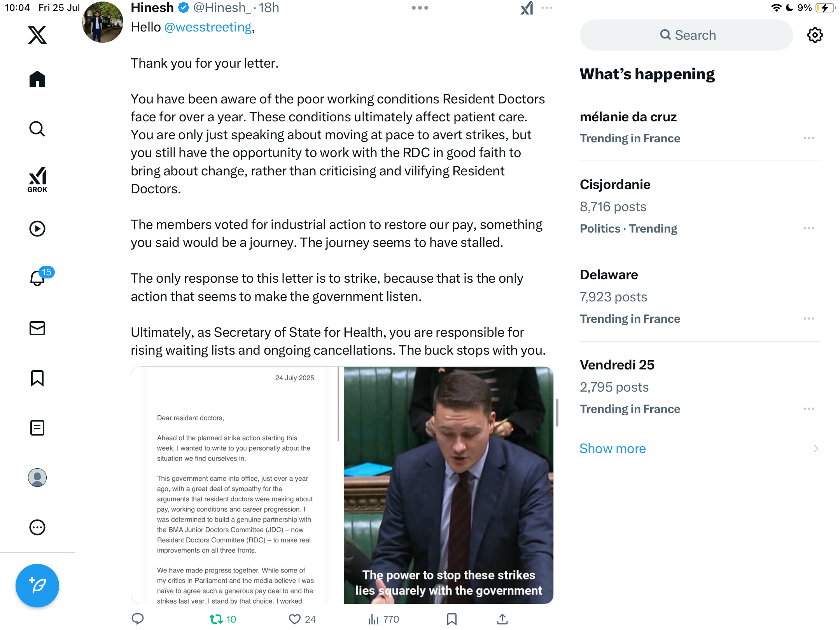Open more options for Delaware trend
This screenshot has height=630, width=840.
pos(809,318)
